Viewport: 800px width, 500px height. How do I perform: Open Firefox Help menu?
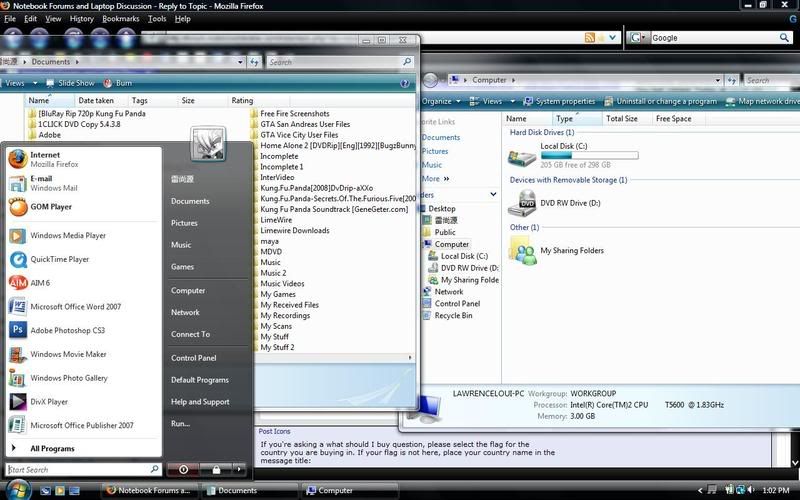point(183,19)
